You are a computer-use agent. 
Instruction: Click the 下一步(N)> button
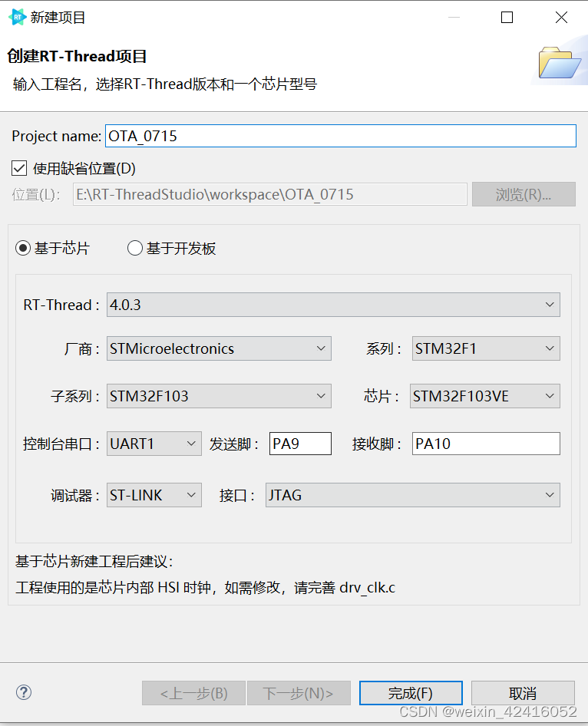(299, 693)
